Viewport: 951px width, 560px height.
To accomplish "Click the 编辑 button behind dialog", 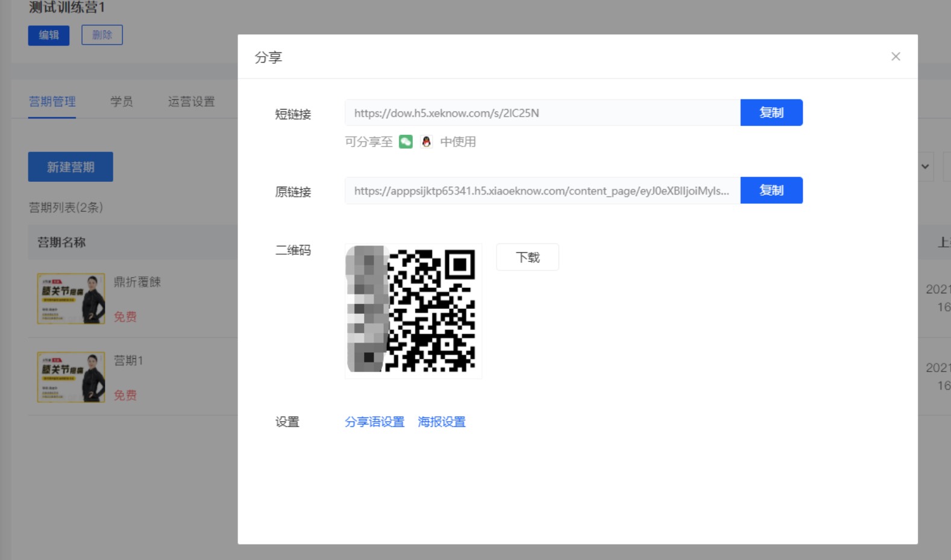I will pyautogui.click(x=49, y=35).
